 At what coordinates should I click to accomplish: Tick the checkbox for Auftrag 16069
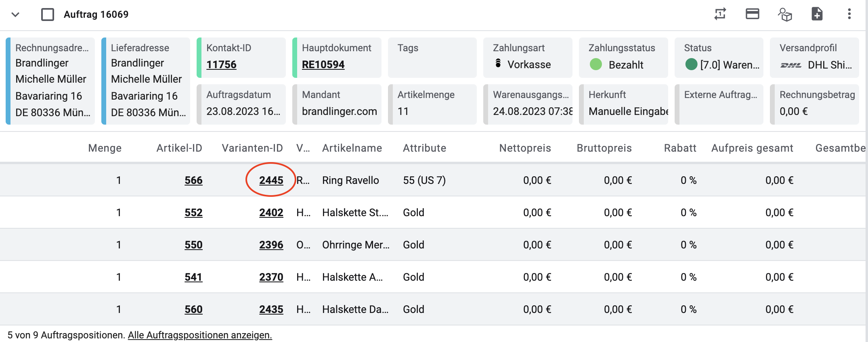pyautogui.click(x=48, y=15)
